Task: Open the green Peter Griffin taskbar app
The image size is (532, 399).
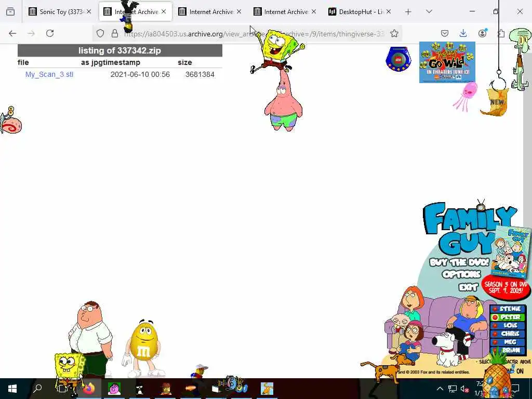Action: (x=114, y=389)
